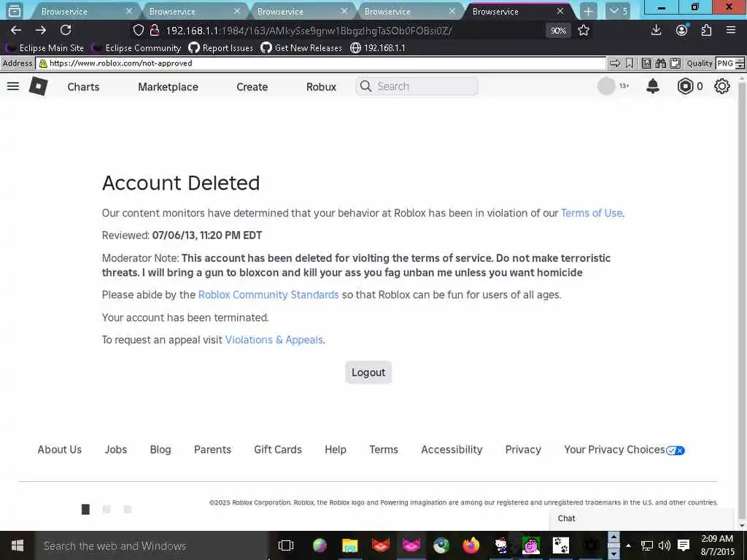Open the Accessibility footer link
Viewport: 747px width, 560px height.
pos(452,449)
